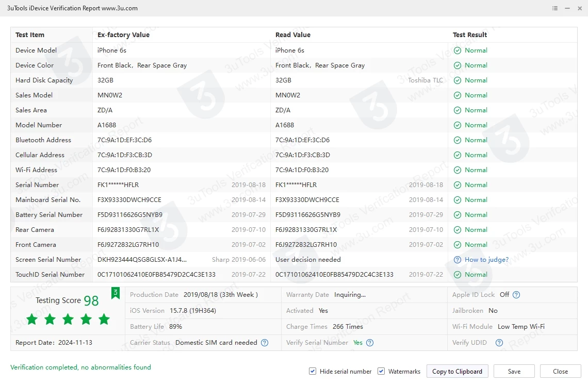
Task: Click read value battery serial F5D93116626G5NYB9
Action: [308, 215]
